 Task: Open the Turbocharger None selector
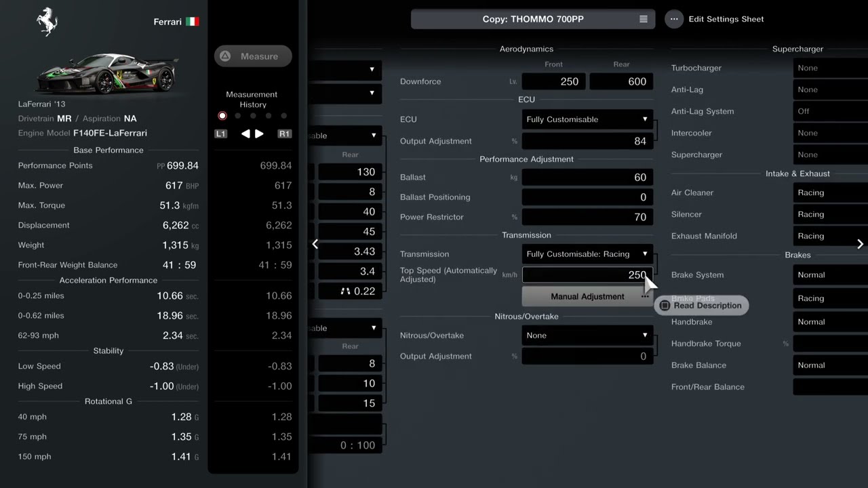pyautogui.click(x=830, y=68)
